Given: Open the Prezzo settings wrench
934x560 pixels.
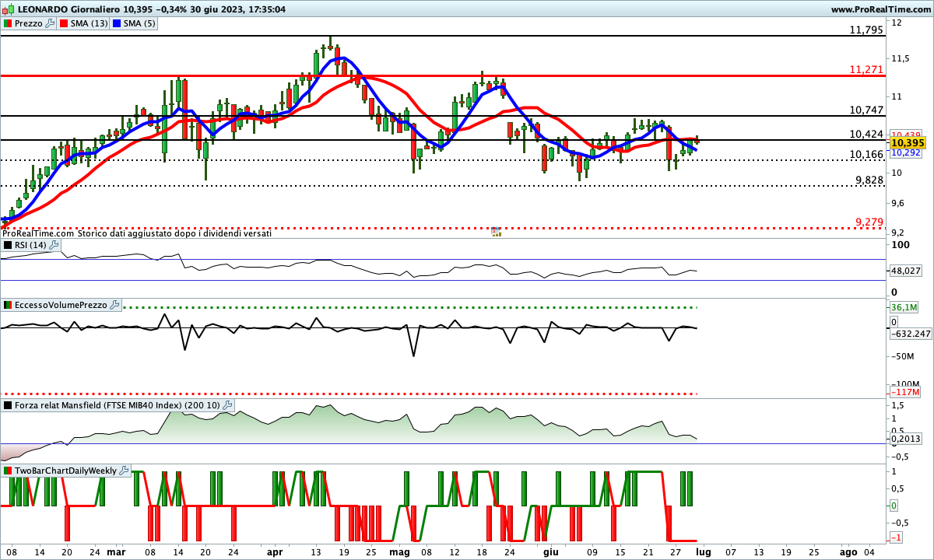Looking at the screenshot, I should click(51, 23).
